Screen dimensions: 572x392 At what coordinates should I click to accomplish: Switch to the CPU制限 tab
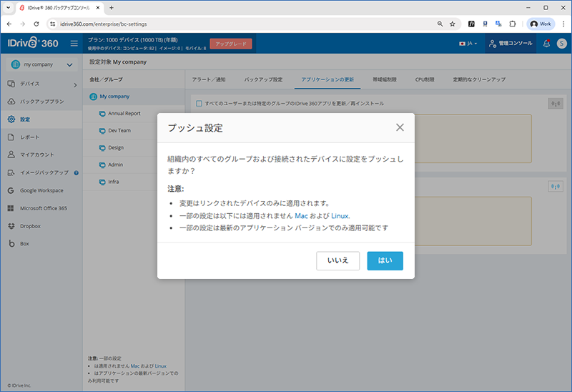[x=425, y=79]
